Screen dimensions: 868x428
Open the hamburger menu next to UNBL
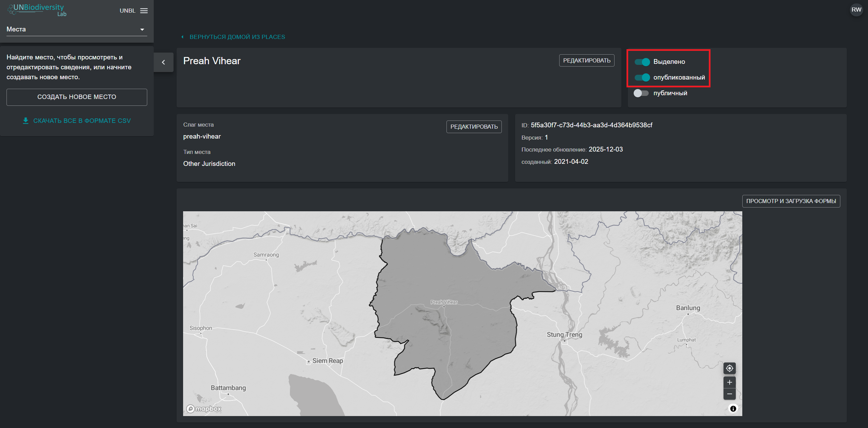coord(144,11)
